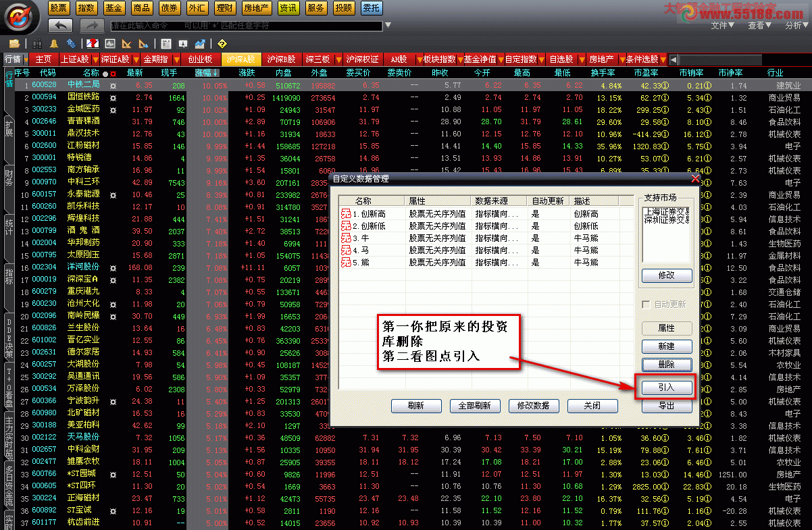Click the 新建 button

pyautogui.click(x=666, y=346)
